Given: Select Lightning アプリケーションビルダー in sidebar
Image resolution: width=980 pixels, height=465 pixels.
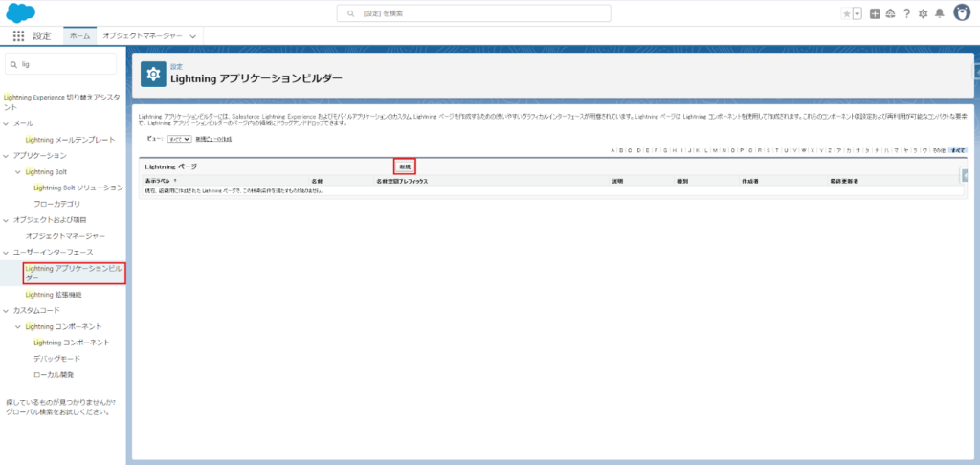Looking at the screenshot, I should point(74,273).
